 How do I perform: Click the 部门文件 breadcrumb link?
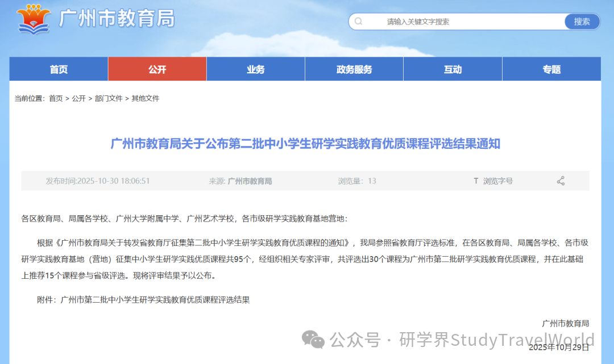[109, 98]
